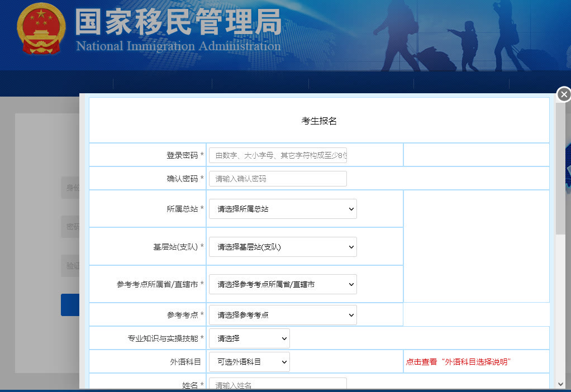Viewport: 571px width, 392px height.
Task: Click the national emblem logo
Action: (x=41, y=28)
